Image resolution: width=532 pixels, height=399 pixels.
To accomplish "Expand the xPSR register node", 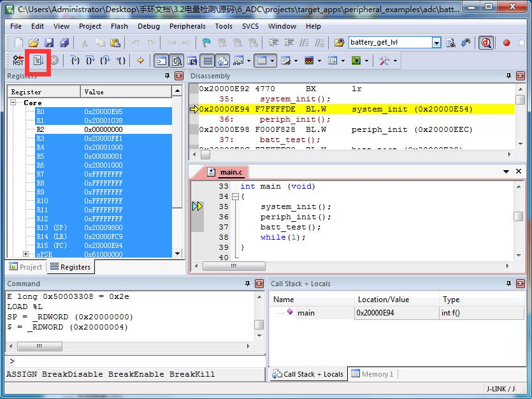I will tap(25, 254).
